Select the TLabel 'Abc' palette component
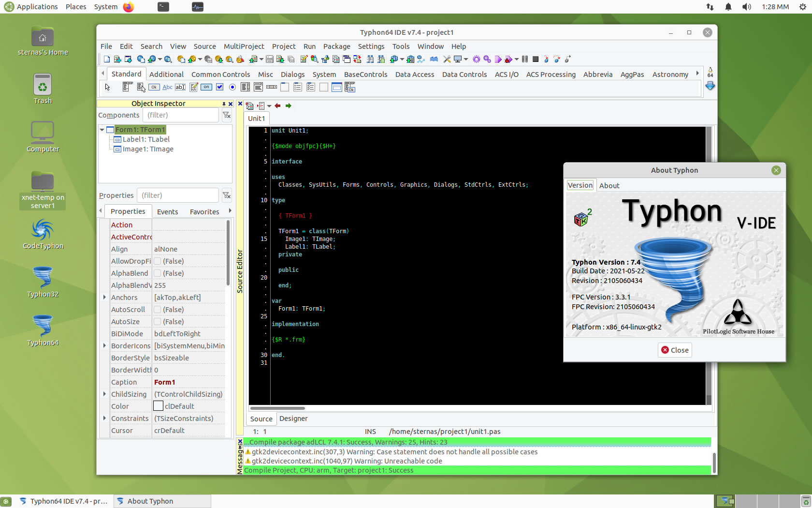 [x=167, y=87]
